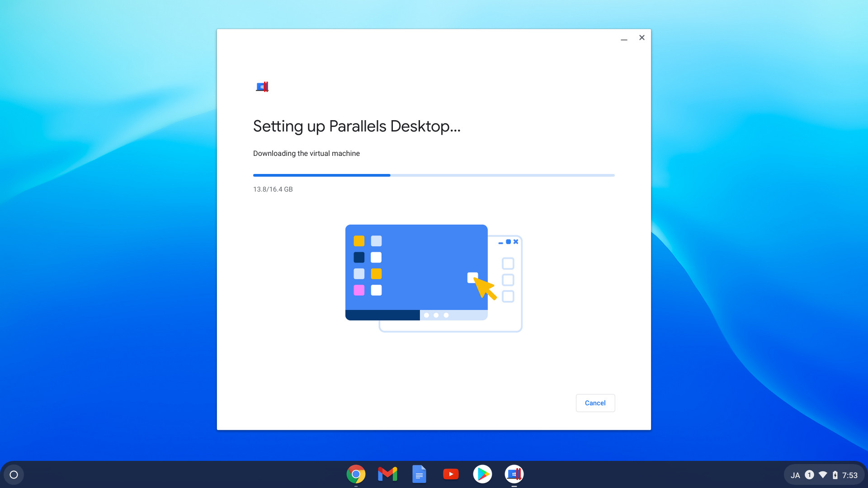Click the 13.8/16.4 GB download size text
The image size is (868, 488).
click(x=273, y=189)
